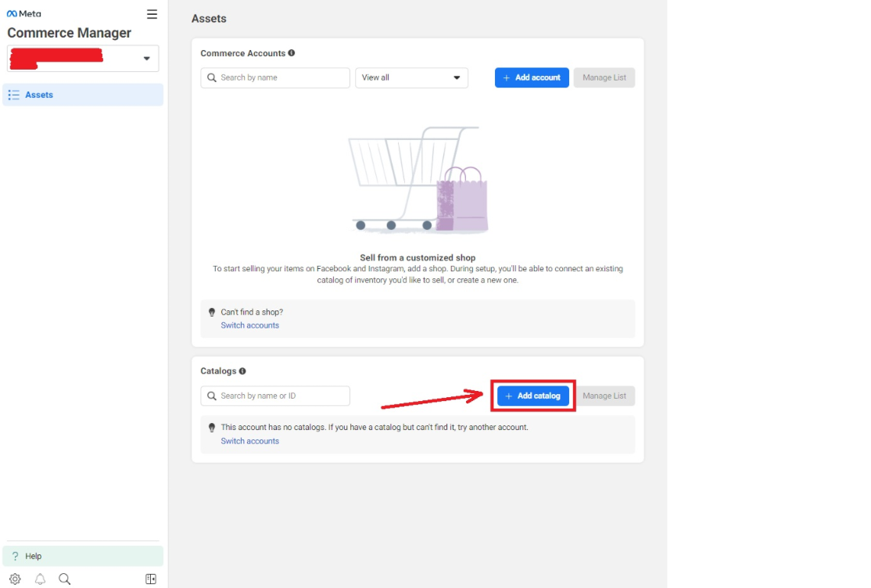The image size is (871, 588).
Task: Open the business account selector dropdown
Action: [x=83, y=59]
